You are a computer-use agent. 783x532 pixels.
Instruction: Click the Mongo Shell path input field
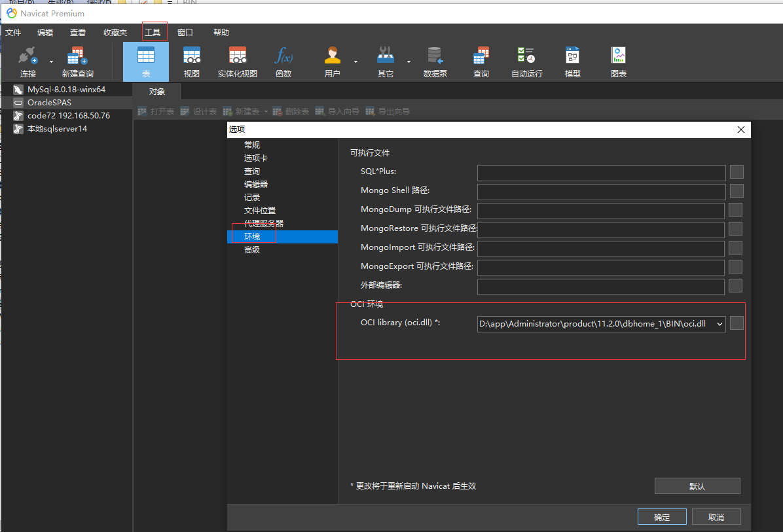[x=601, y=192]
